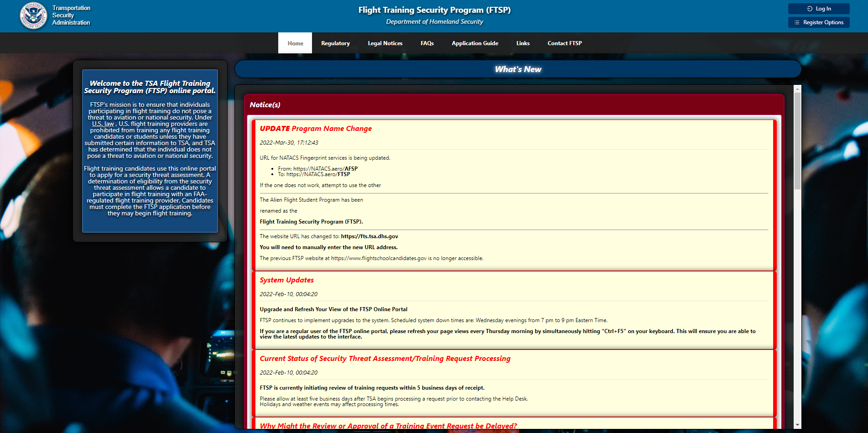Click the Current Status of Security Threat Assessment title
This screenshot has height=433, width=868.
(x=385, y=359)
